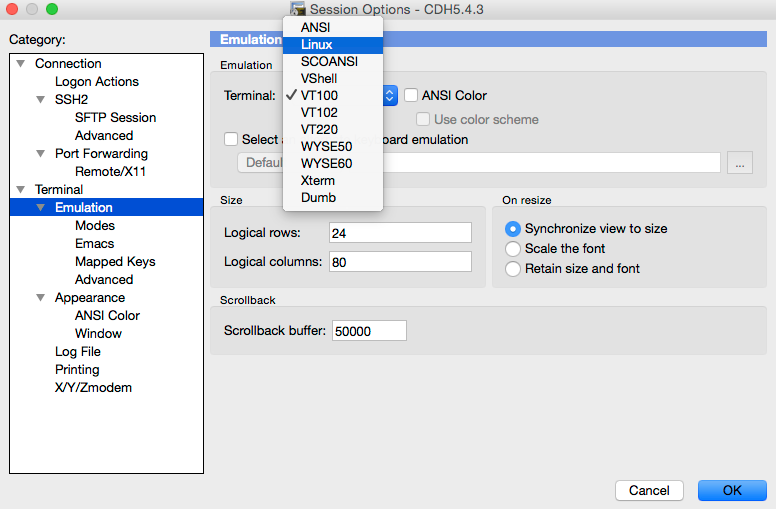
Task: Pick SCOANSI in the dropdown list
Action: [x=333, y=61]
